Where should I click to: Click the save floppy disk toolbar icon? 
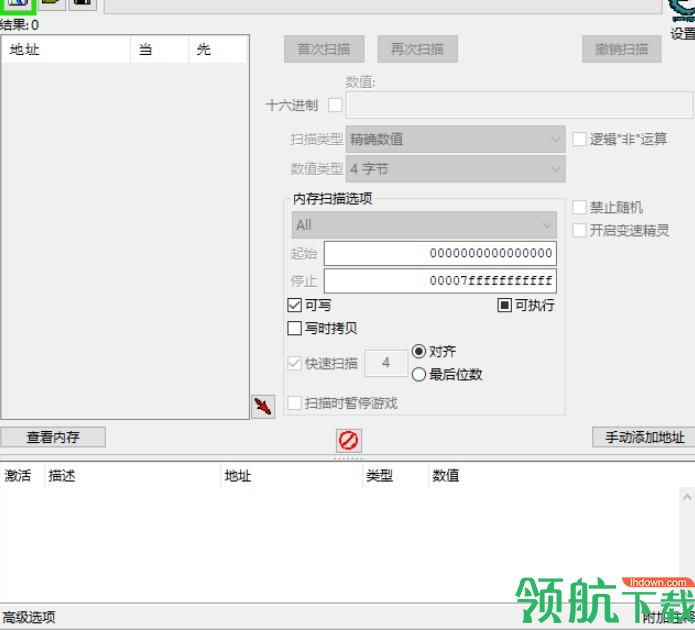click(x=82, y=4)
